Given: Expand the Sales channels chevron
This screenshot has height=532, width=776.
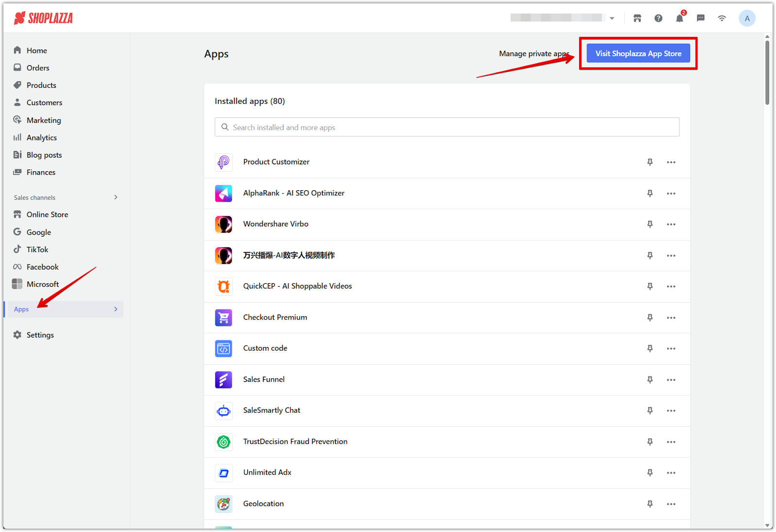Looking at the screenshot, I should pos(115,197).
